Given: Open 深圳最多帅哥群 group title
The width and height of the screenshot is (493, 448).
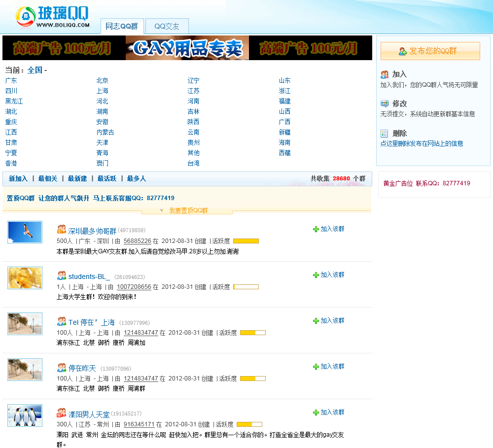Looking at the screenshot, I should click(x=92, y=231).
